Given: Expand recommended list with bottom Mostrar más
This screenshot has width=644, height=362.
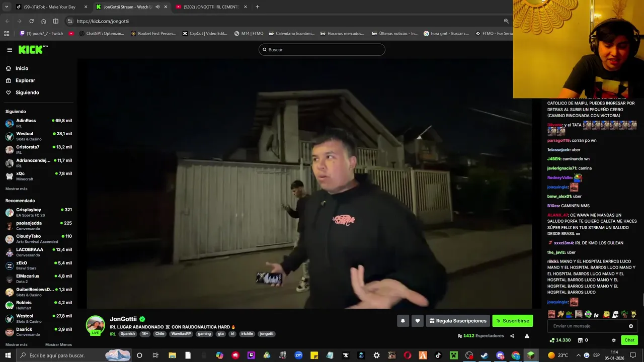Looking at the screenshot, I should 16,345.
